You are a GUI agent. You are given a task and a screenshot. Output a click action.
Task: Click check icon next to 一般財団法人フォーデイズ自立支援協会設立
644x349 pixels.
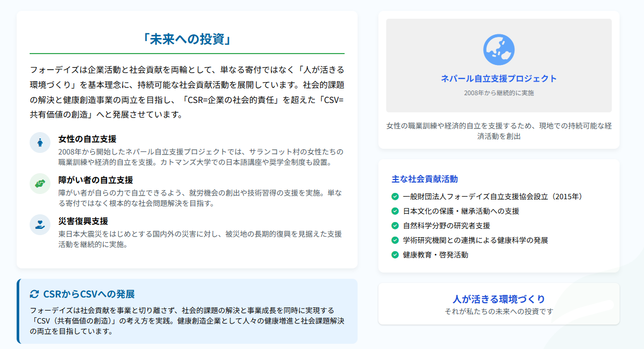(395, 197)
